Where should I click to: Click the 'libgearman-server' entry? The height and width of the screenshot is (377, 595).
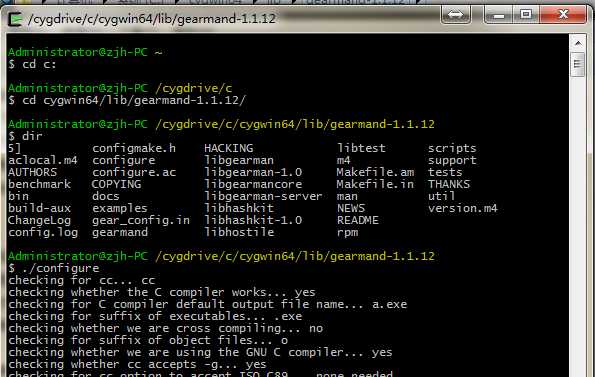pyautogui.click(x=263, y=196)
